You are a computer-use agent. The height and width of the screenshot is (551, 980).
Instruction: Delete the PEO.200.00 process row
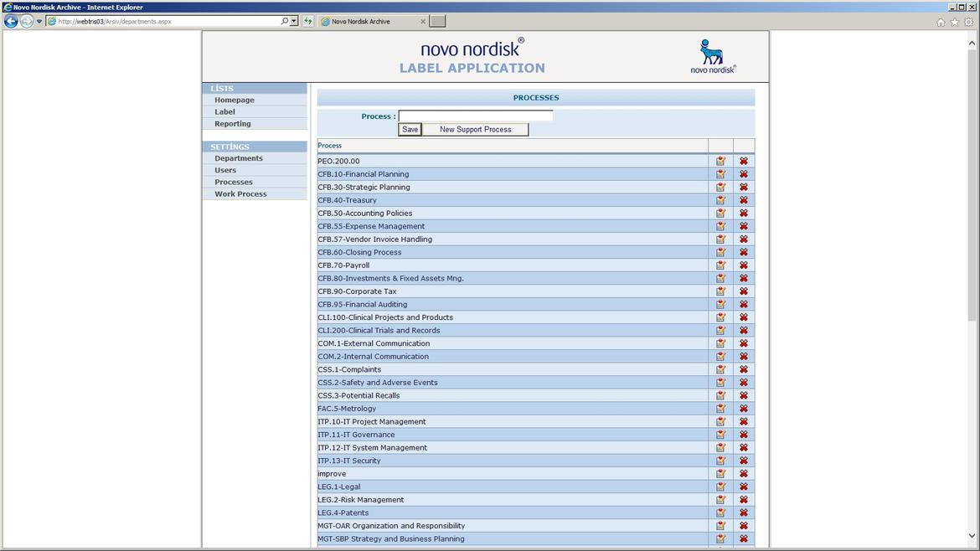coord(744,161)
